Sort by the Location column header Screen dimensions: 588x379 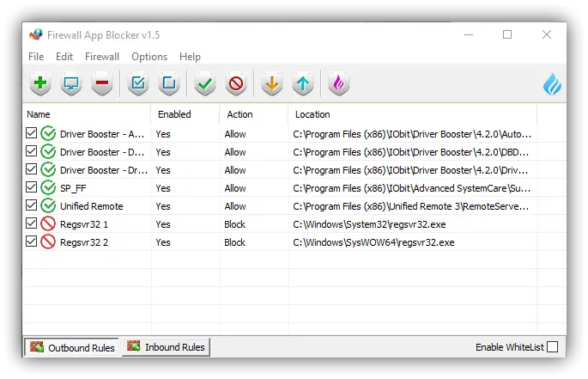413,114
